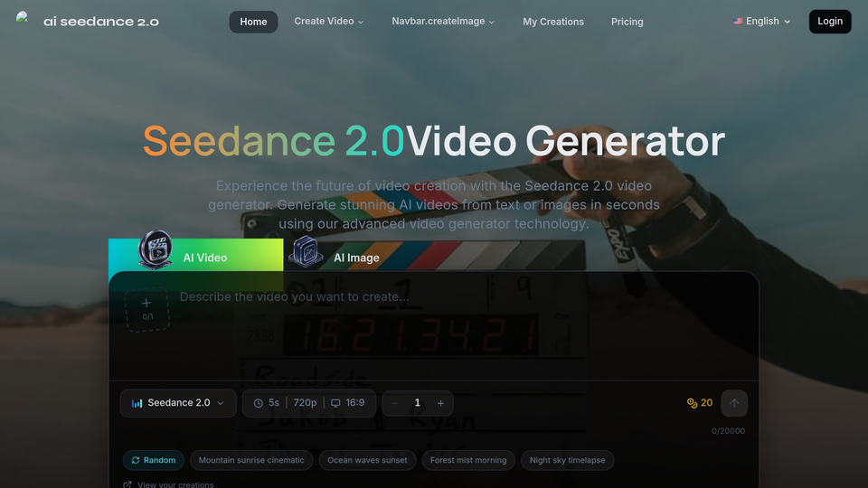Submit prompt with the up-arrow button

click(x=734, y=403)
